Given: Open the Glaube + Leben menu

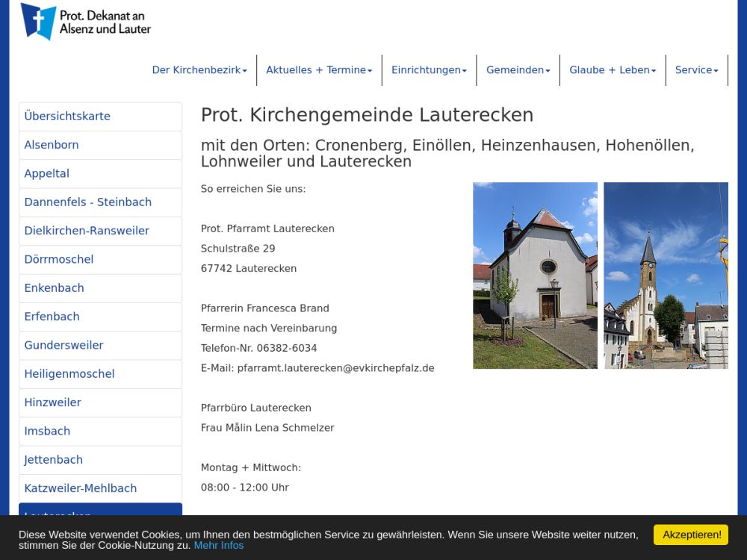Looking at the screenshot, I should pyautogui.click(x=613, y=70).
